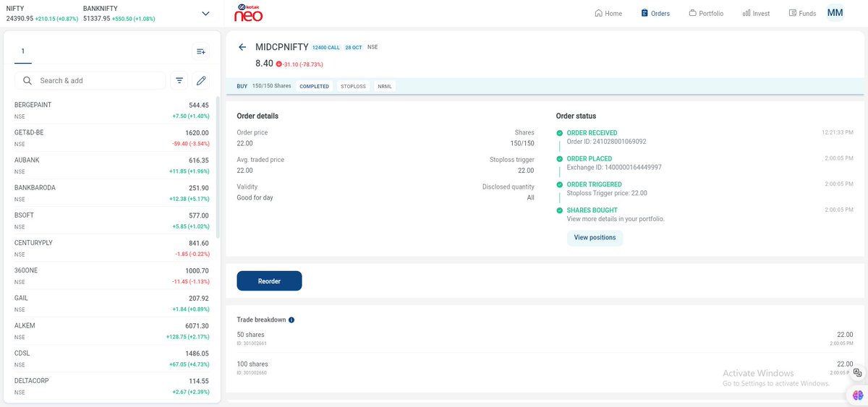Viewport: 868px width, 407px height.
Task: Open the Funds nav item
Action: click(x=802, y=13)
